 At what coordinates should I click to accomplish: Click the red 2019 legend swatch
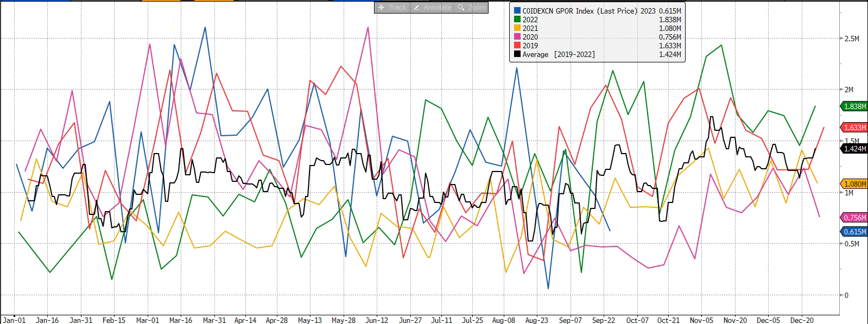(x=517, y=46)
